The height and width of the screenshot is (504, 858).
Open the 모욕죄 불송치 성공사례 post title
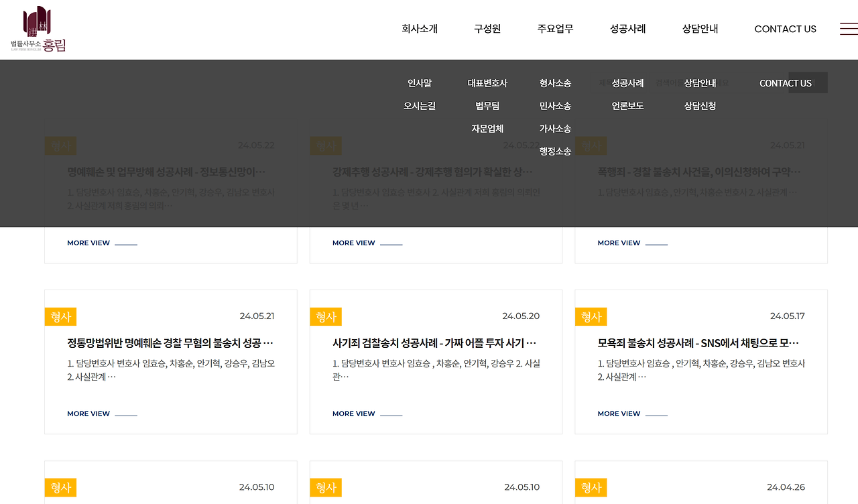(698, 343)
